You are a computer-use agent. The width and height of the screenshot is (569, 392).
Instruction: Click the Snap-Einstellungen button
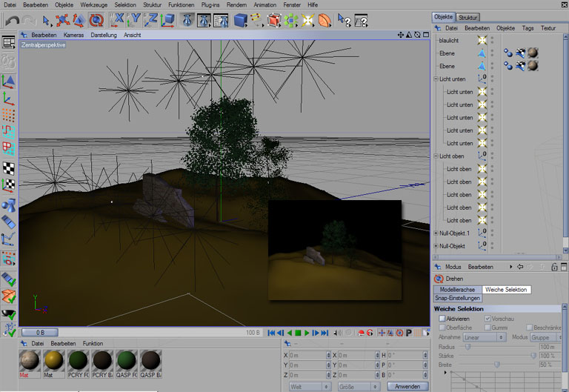click(x=456, y=298)
